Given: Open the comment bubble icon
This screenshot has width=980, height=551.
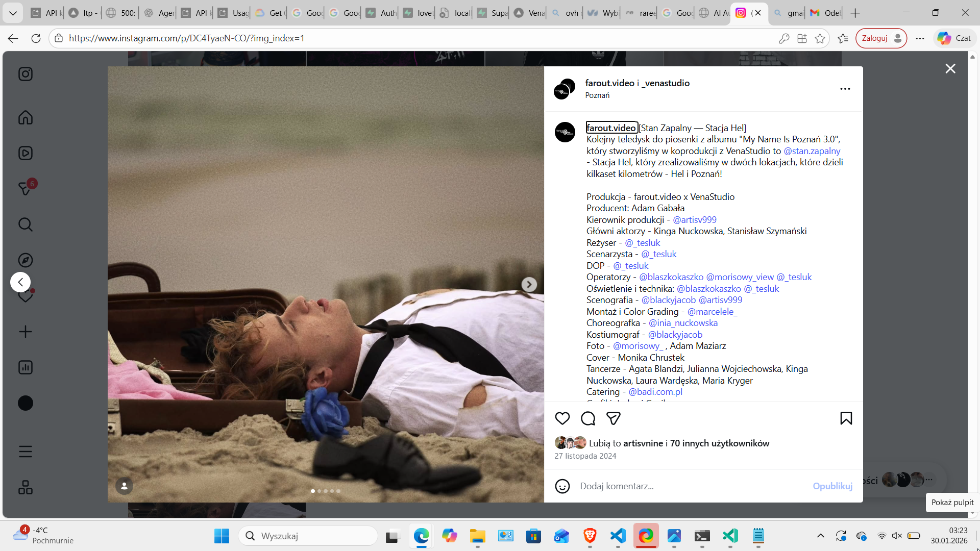Looking at the screenshot, I should (x=588, y=418).
